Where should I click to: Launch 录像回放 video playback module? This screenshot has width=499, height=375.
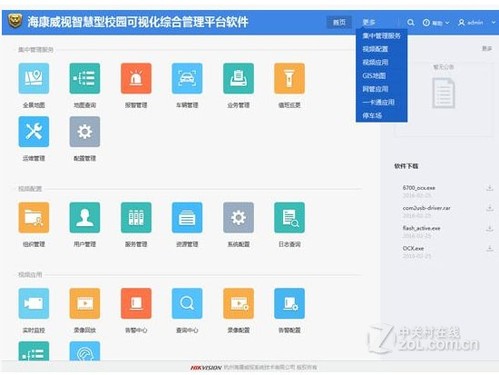coord(85,303)
